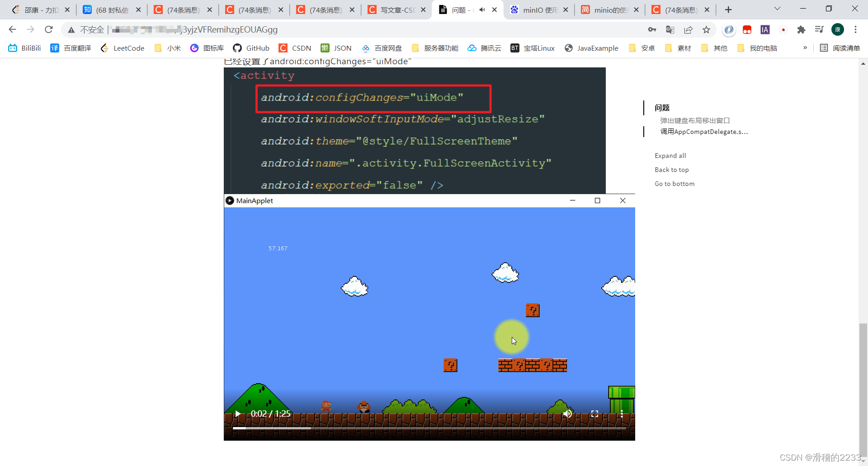The height and width of the screenshot is (466, 868).
Task: Reload the current page
Action: tap(49, 29)
